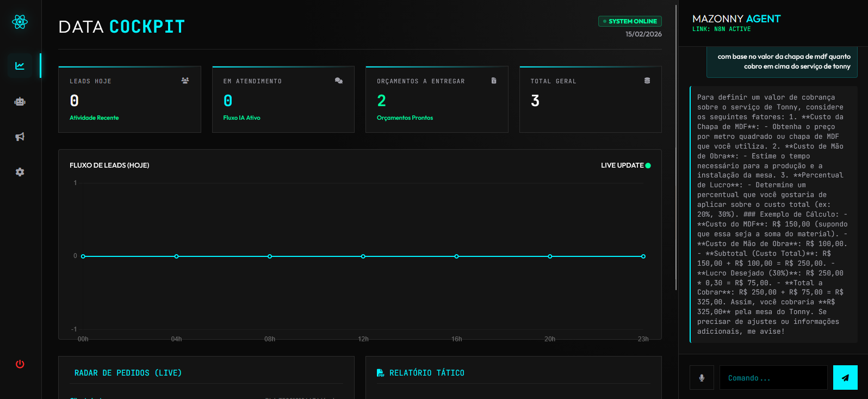Image resolution: width=868 pixels, height=399 pixels.
Task: Open the robot agent sidebar icon
Action: click(x=20, y=102)
